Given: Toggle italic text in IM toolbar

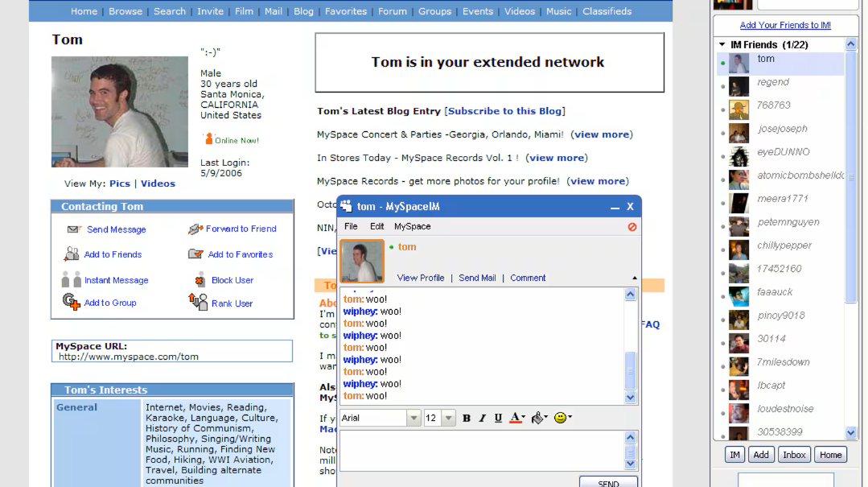Looking at the screenshot, I should [x=482, y=419].
